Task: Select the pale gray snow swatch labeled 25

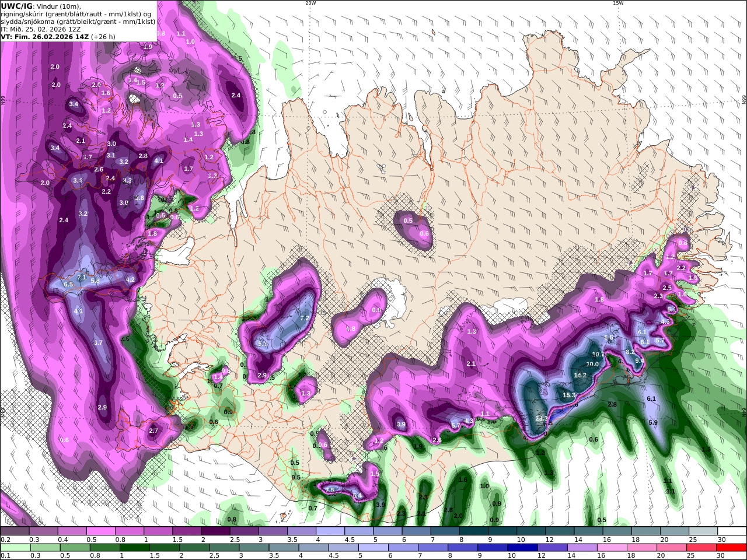Action: pos(703,531)
